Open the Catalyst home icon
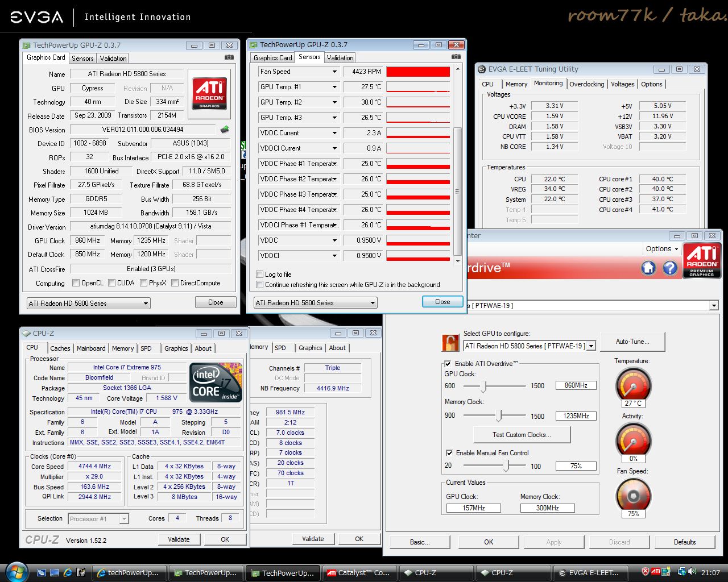 648,268
